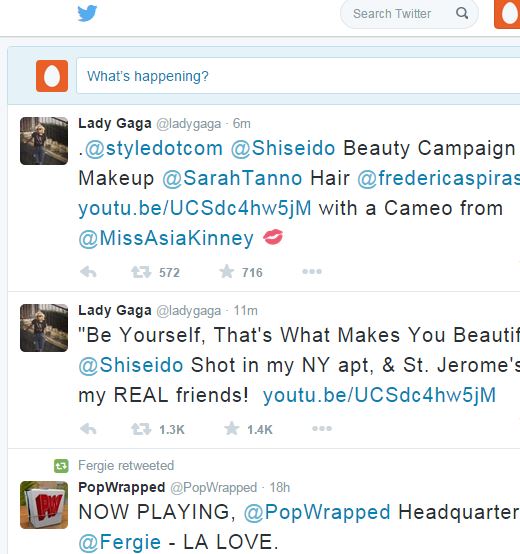Screen dimensions: 520x554
Task: Click the green Fergie retweeted icon
Action: (61, 466)
